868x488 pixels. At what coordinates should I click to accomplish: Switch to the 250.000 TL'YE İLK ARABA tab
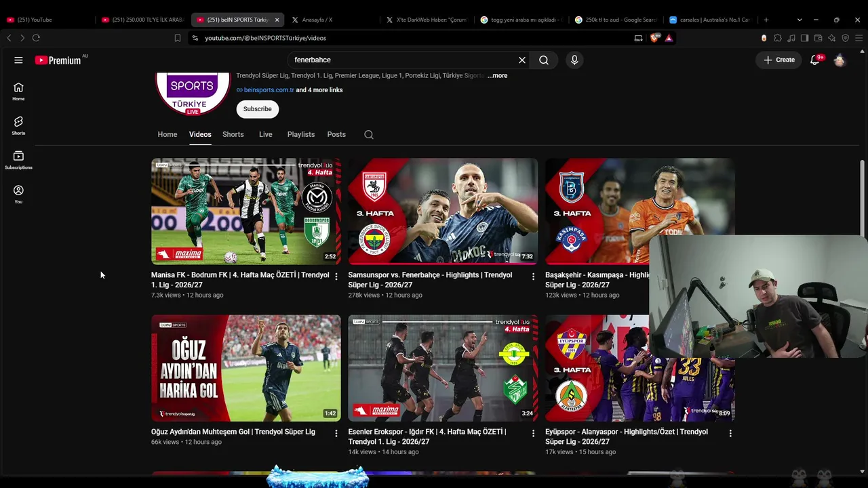(x=143, y=20)
